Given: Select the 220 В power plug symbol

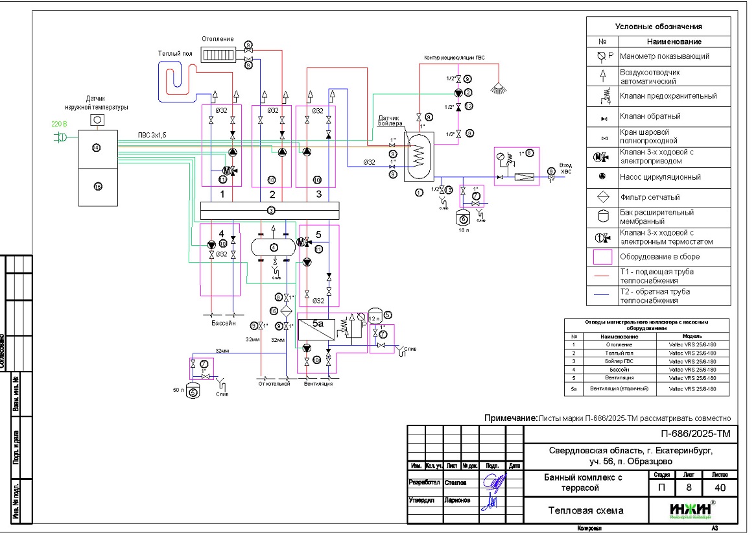Looking at the screenshot, I should tap(62, 137).
